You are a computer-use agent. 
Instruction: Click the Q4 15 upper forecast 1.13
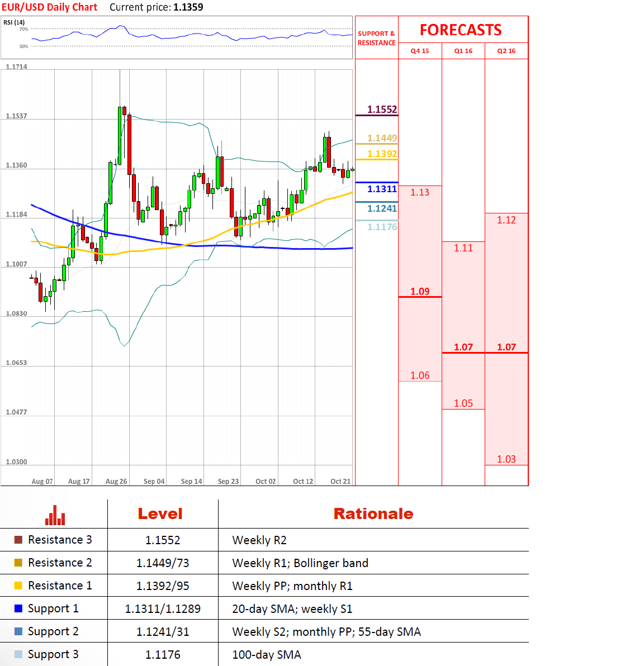click(420, 192)
